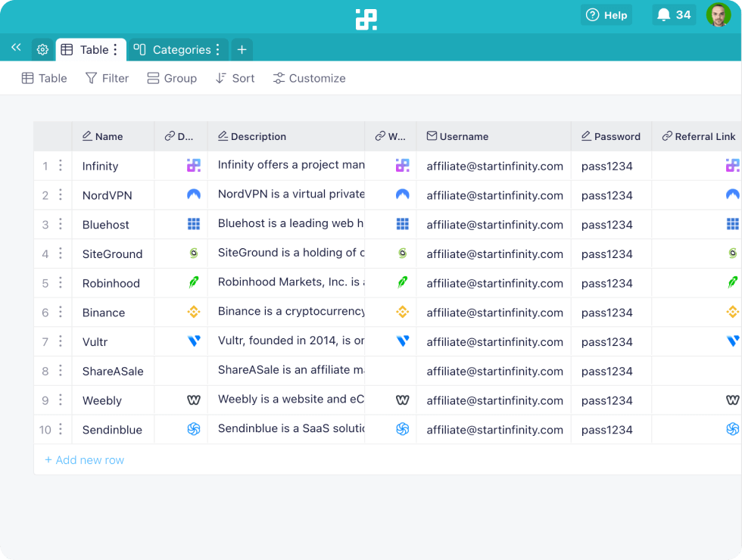Open Categories tab three-dot options
Viewport: 742px width, 560px height.
[x=218, y=50]
